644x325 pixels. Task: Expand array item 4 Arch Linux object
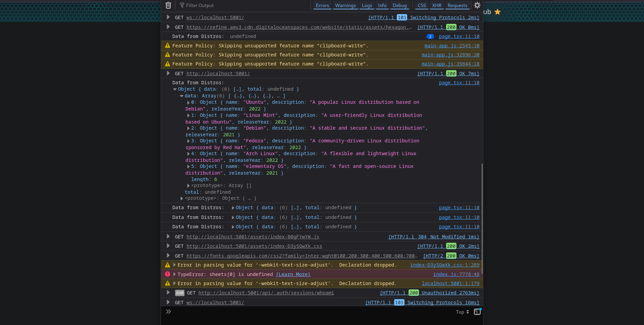pos(189,154)
